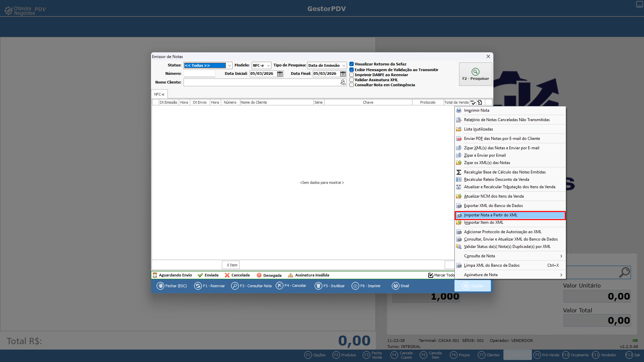
Task: Open the Data Inicial calendar picker
Action: pos(280,74)
